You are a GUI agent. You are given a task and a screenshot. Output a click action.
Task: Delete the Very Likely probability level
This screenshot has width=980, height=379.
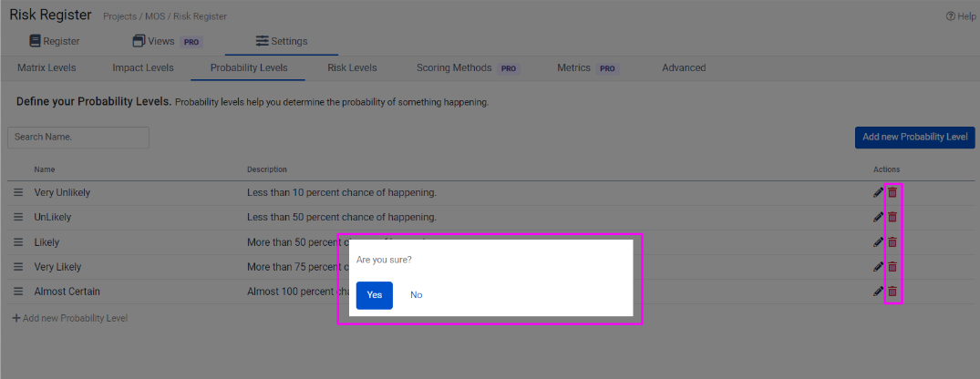click(x=892, y=267)
